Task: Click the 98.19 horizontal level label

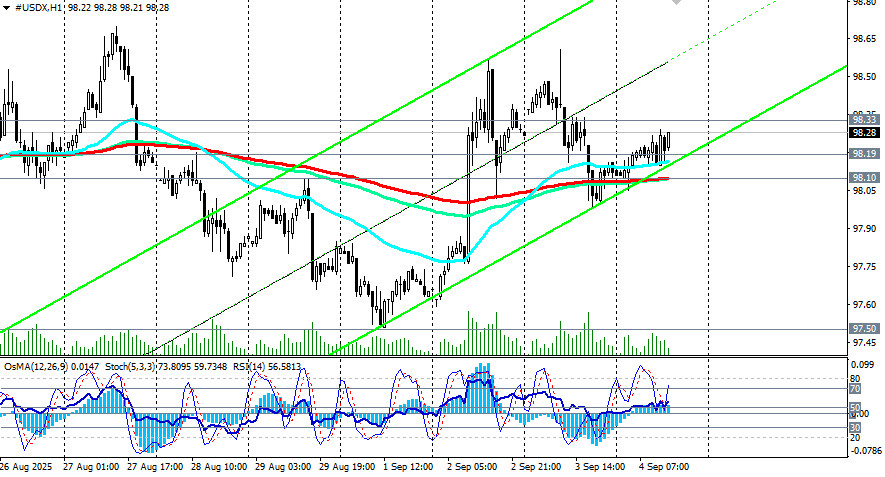Action: (864, 154)
